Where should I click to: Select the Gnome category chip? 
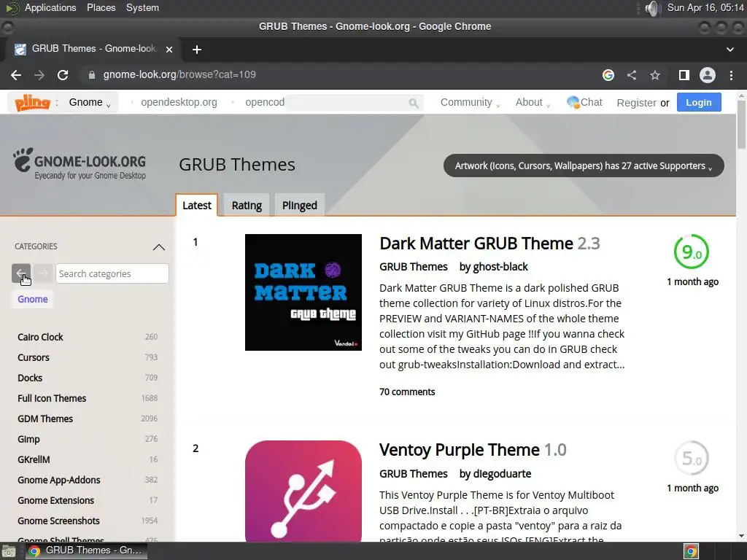pyautogui.click(x=32, y=299)
